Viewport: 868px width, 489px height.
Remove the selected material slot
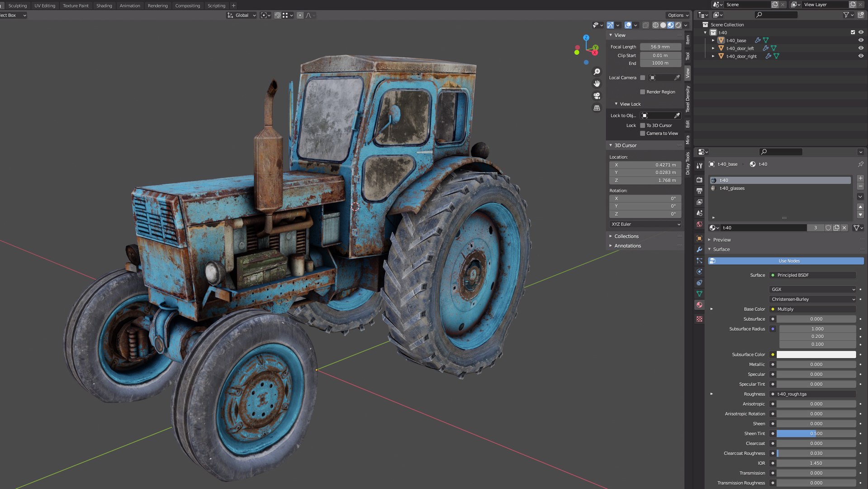[x=860, y=187]
